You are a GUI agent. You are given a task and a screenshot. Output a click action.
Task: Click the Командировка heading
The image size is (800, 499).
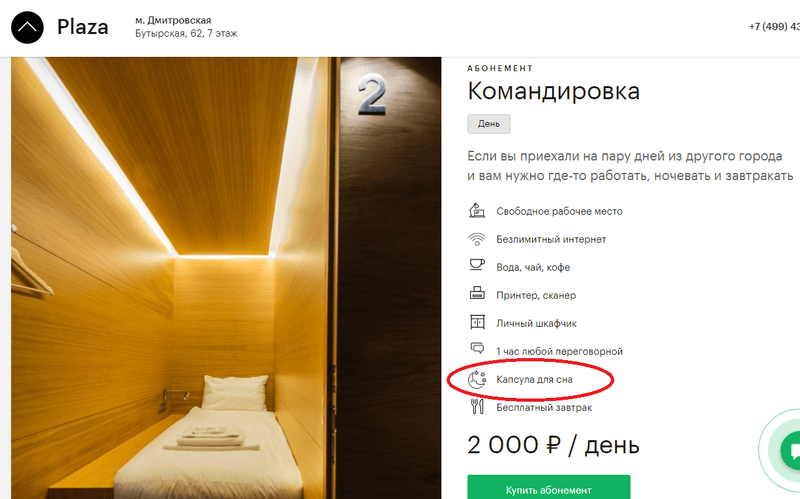(553, 92)
